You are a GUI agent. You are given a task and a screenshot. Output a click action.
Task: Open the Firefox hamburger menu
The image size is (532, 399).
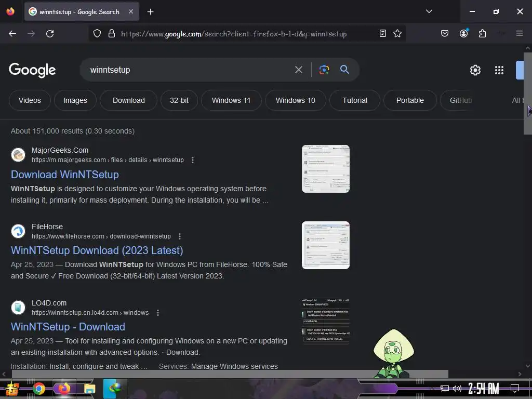click(519, 33)
